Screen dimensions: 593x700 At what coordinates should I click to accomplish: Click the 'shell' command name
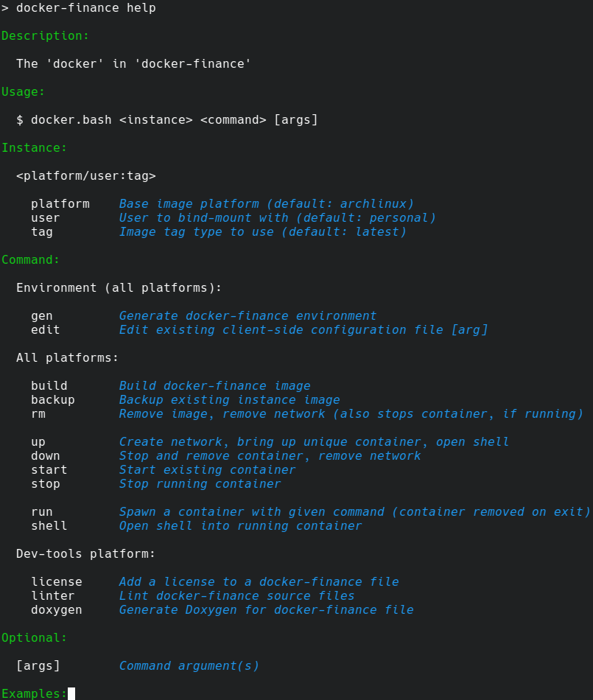pos(49,525)
